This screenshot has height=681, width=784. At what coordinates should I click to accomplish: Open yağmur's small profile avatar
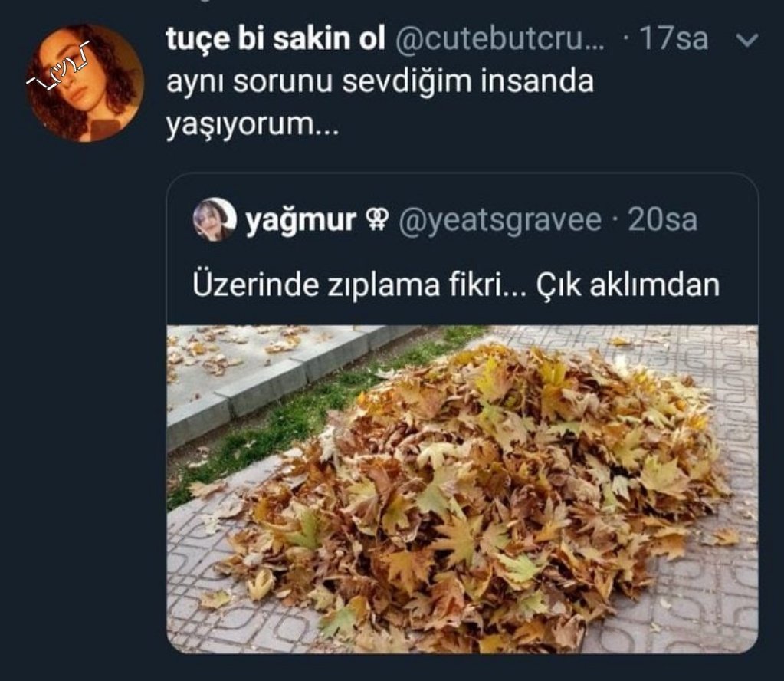click(215, 219)
